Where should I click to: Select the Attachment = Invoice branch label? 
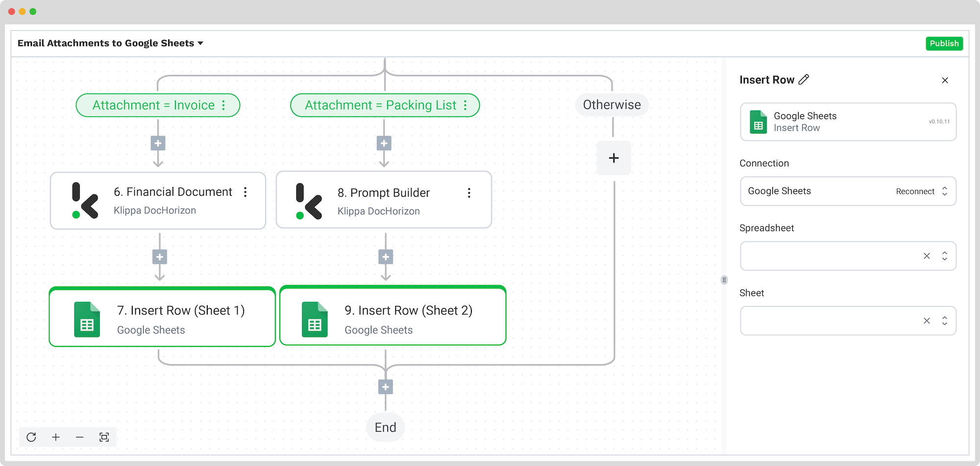click(x=158, y=105)
